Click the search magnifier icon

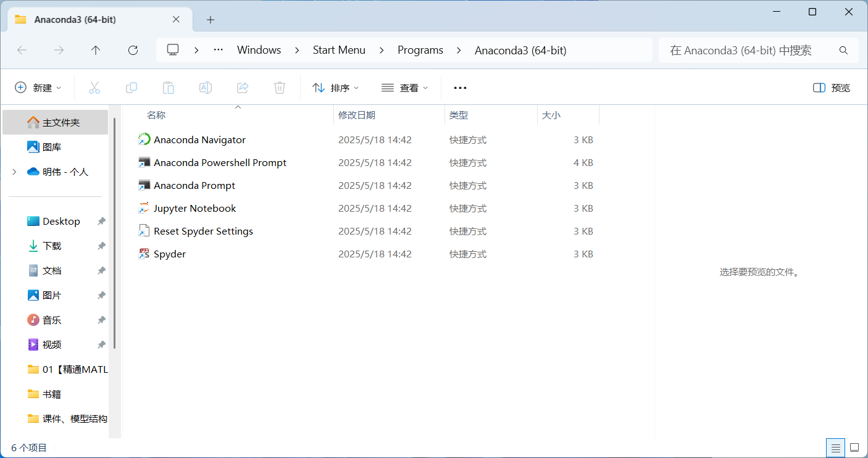tap(843, 50)
